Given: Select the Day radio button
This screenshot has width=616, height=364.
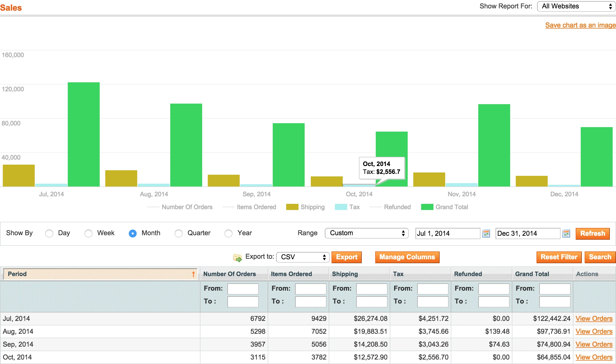Looking at the screenshot, I should (49, 233).
